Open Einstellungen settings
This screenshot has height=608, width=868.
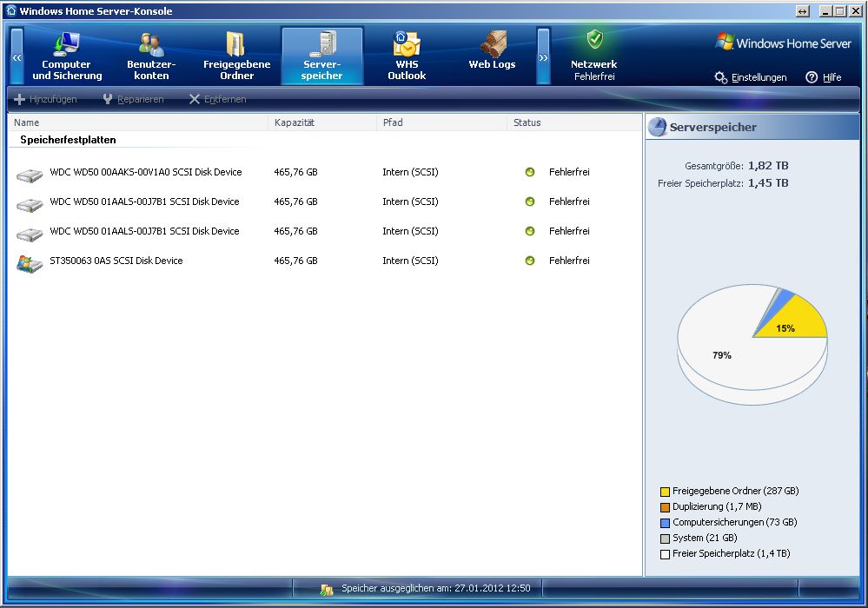751,77
